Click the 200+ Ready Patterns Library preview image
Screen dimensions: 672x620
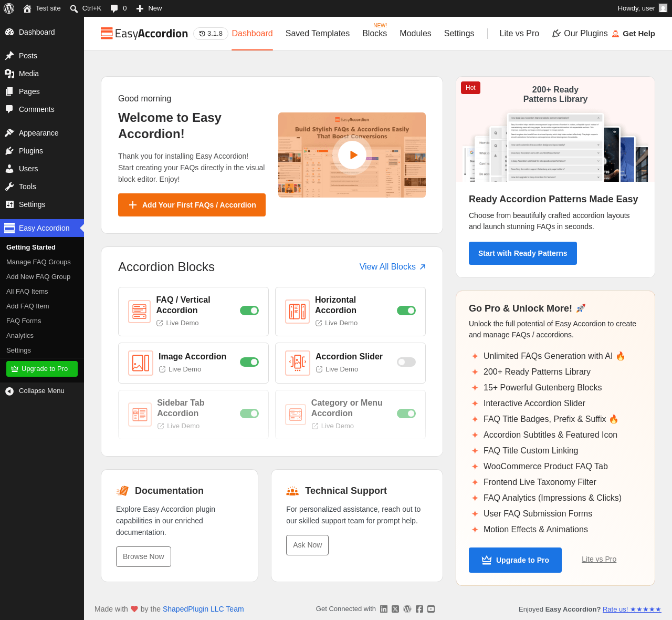click(555, 130)
